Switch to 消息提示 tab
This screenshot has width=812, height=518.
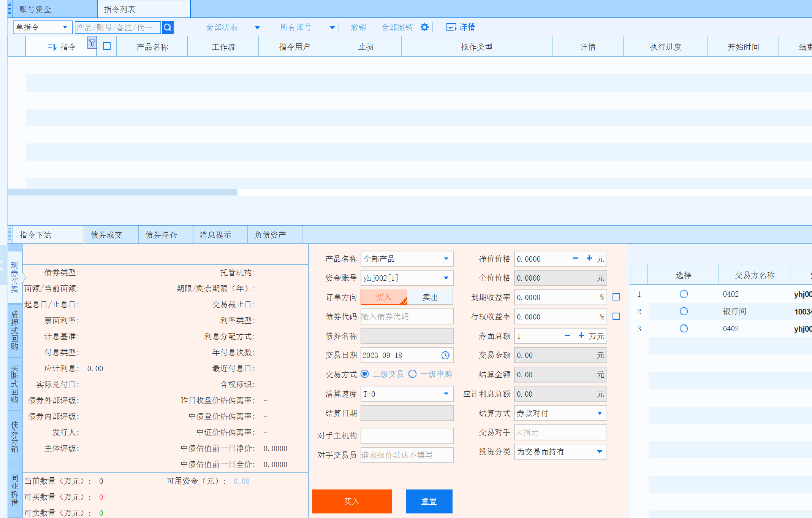tap(220, 235)
